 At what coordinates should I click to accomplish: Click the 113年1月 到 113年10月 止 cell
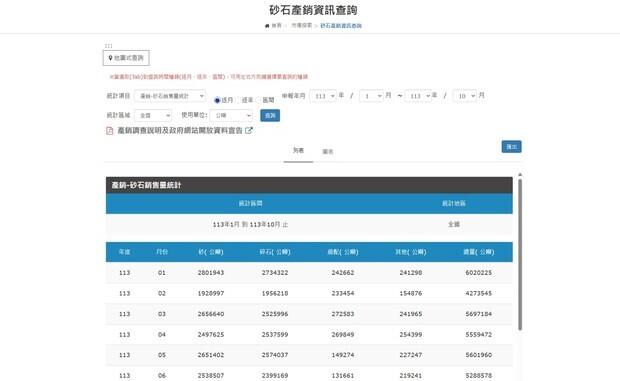coord(250,224)
